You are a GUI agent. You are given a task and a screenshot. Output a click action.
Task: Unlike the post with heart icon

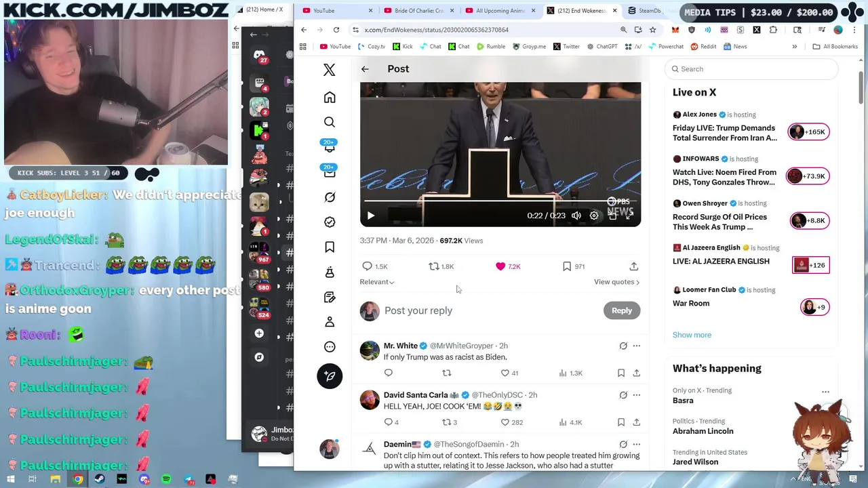500,266
